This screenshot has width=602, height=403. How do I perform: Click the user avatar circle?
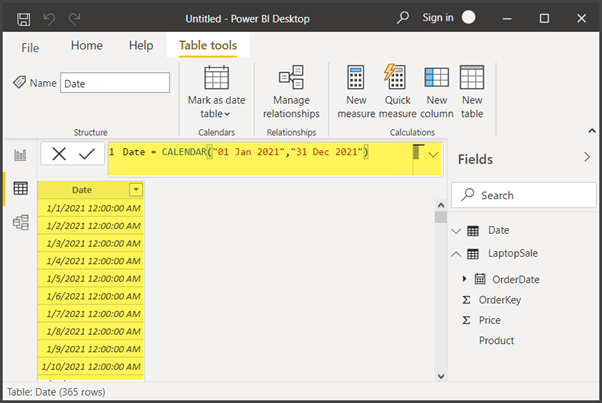tap(468, 17)
